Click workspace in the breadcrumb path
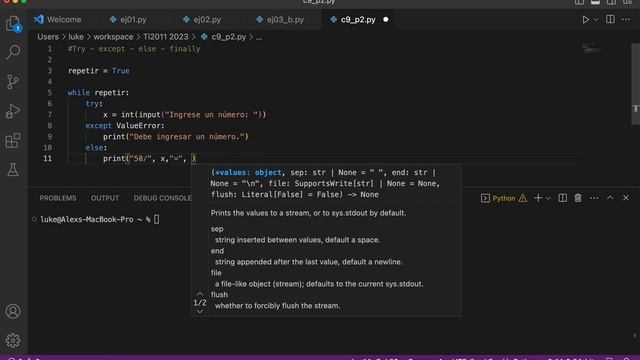The image size is (640, 360). [113, 37]
